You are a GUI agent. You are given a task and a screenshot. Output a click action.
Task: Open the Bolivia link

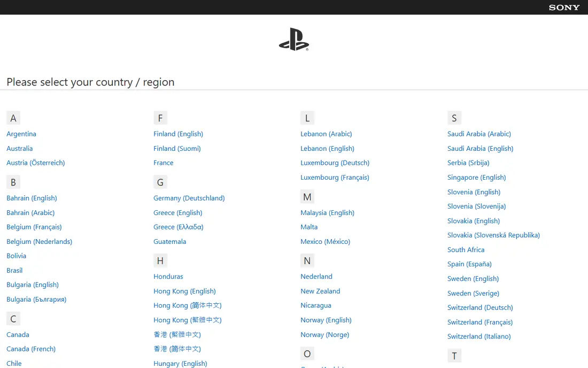point(17,256)
